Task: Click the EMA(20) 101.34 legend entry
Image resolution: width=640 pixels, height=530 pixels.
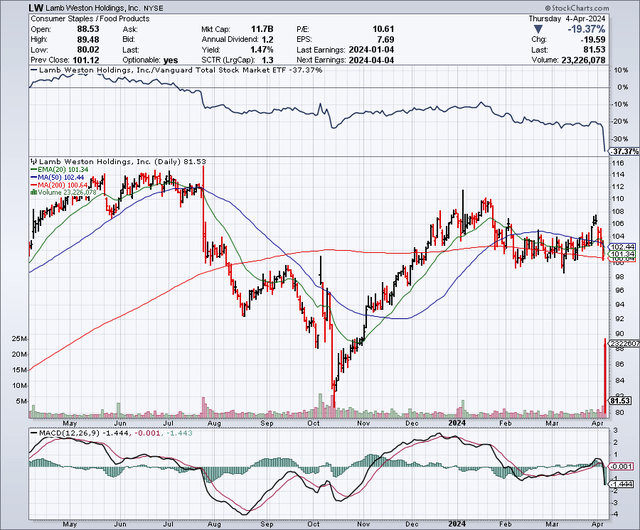Action: (x=62, y=169)
